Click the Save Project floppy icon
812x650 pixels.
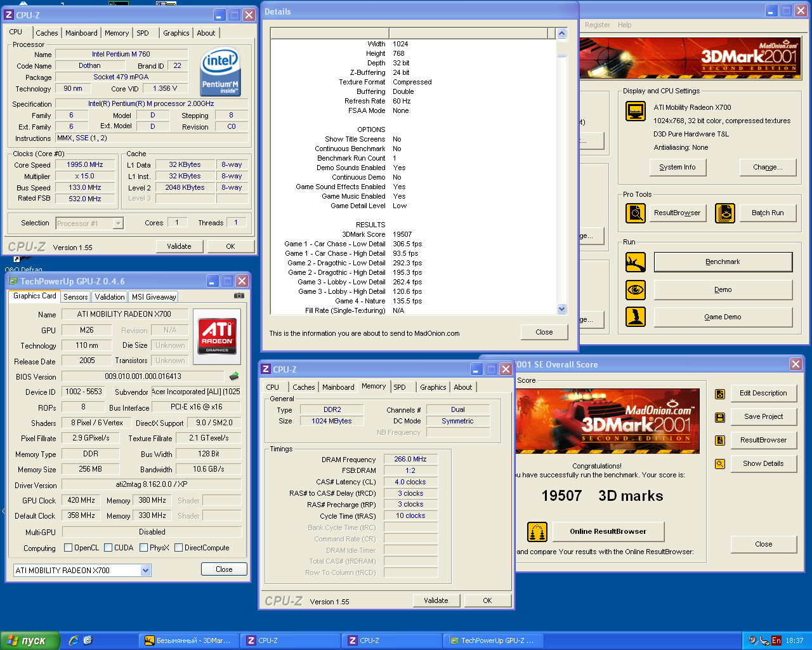point(720,417)
